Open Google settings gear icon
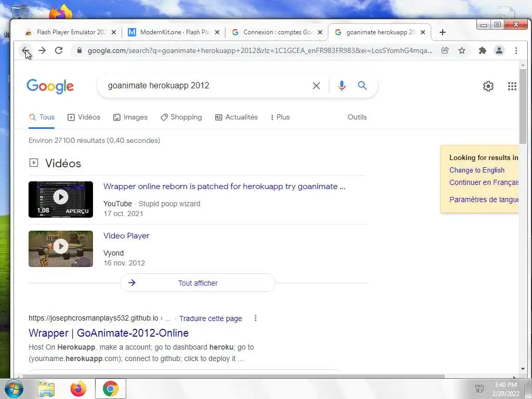The height and width of the screenshot is (399, 532). pos(488,86)
